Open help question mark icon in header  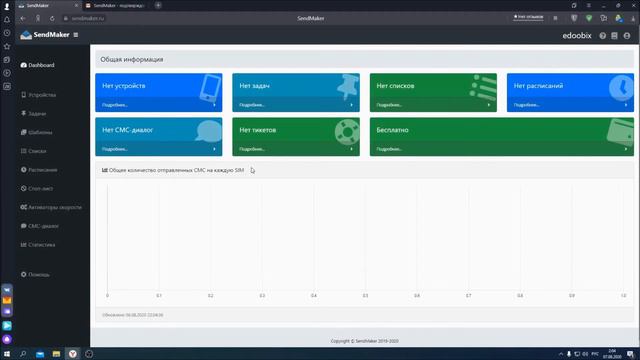pos(602,36)
